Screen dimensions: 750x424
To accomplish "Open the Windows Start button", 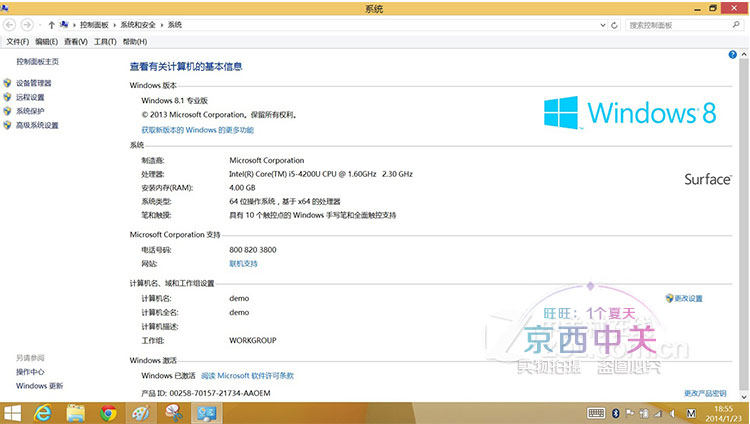I will coord(12,413).
